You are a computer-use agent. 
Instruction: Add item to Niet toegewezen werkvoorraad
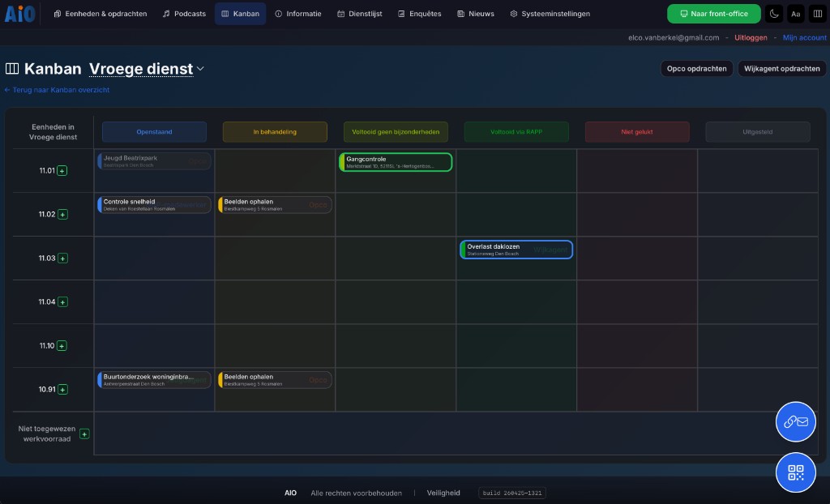point(84,434)
